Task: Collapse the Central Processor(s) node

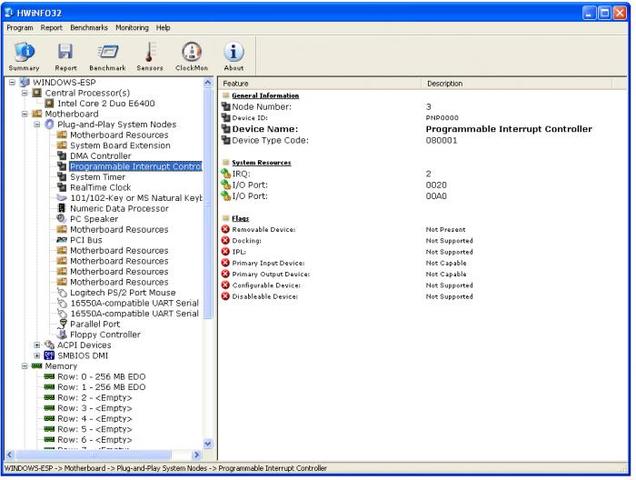Action: click(x=25, y=93)
